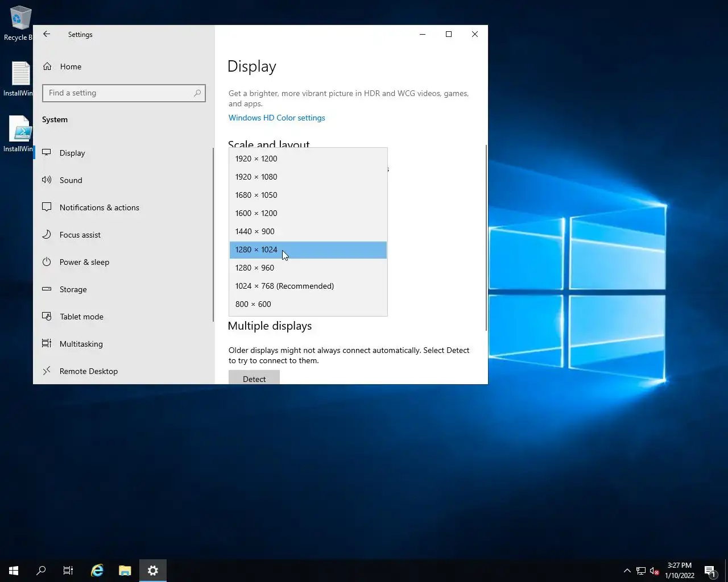Open Home in Settings sidebar
728x582 pixels.
124,66
